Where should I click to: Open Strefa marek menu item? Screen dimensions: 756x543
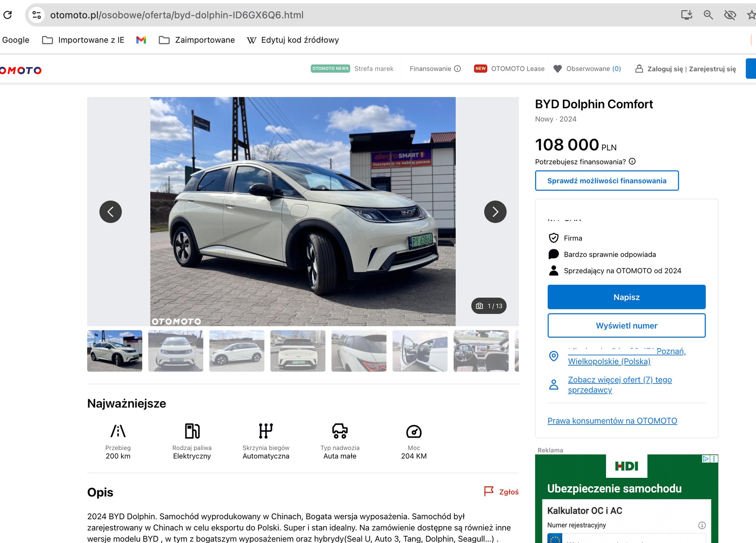(x=374, y=69)
